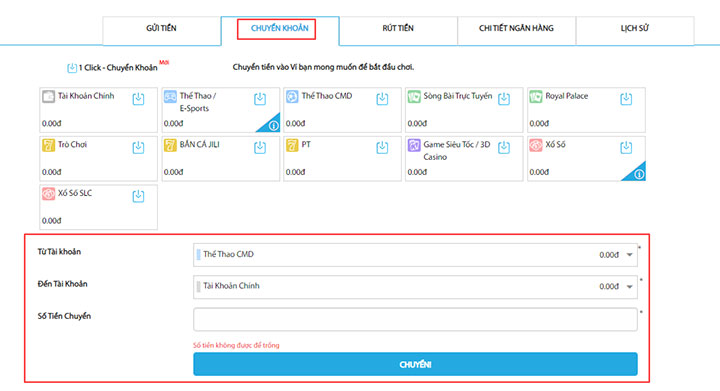Switch to CHUYỂN KHOẢN tab
720x391 pixels.
coord(280,30)
